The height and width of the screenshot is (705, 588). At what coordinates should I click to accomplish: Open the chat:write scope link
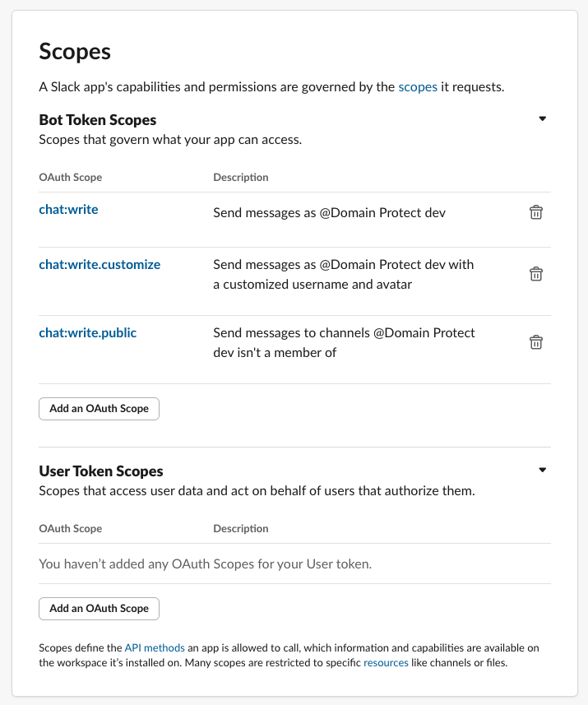pyautogui.click(x=68, y=210)
